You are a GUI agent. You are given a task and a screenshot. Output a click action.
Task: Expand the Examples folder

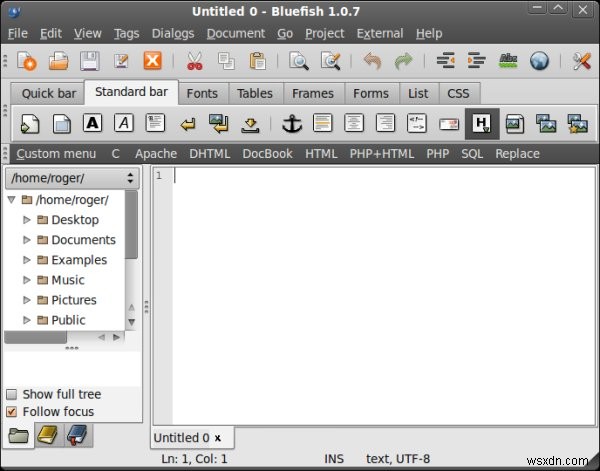click(27, 260)
